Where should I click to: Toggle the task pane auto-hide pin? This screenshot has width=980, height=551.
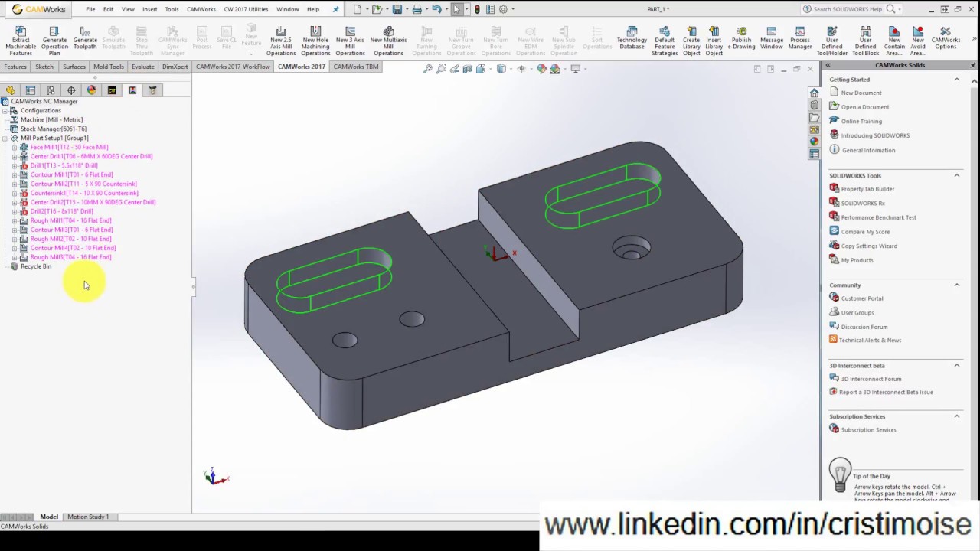click(973, 65)
